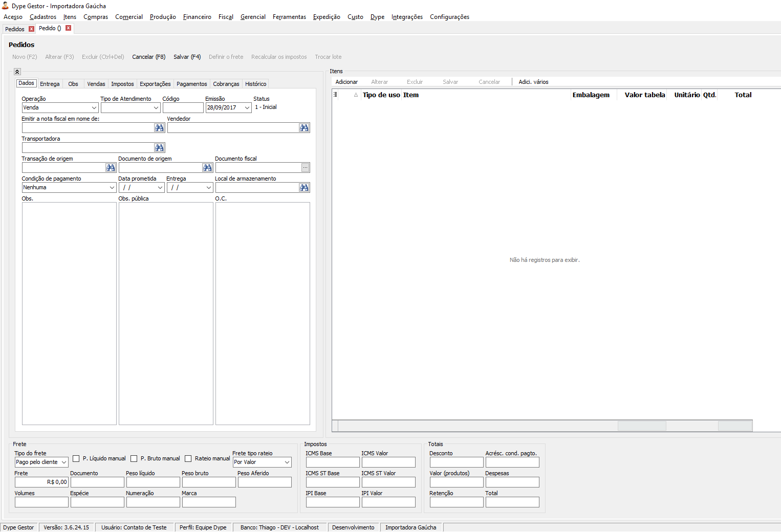This screenshot has width=781, height=532.
Task: Focus the Frete value field showing R$ 0,00
Action: point(41,482)
